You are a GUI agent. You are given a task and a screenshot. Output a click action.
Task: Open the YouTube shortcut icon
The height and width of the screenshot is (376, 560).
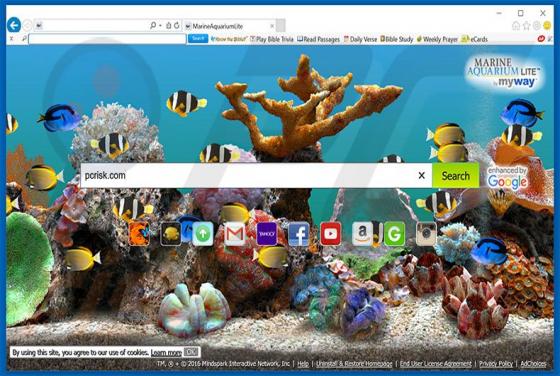pyautogui.click(x=330, y=234)
